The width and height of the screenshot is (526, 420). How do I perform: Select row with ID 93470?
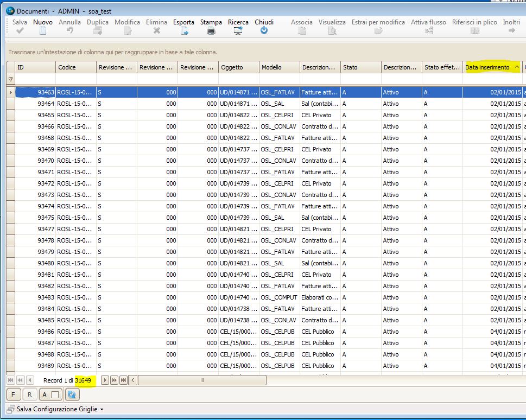(x=35, y=161)
